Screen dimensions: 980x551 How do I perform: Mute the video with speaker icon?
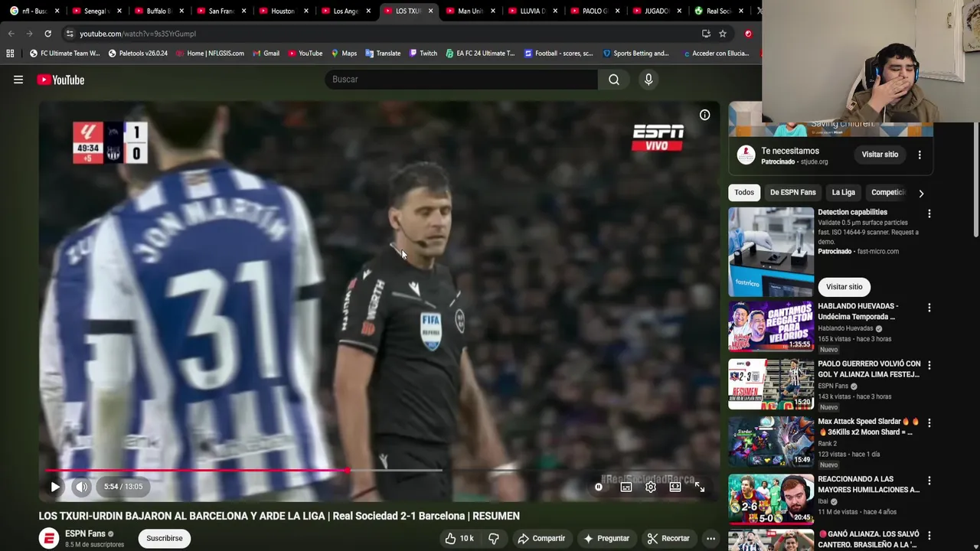[81, 487]
